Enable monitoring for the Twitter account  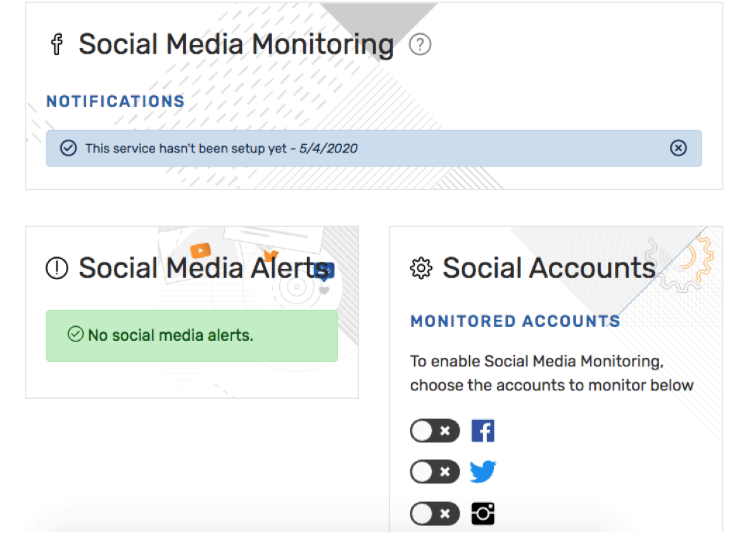coord(435,472)
